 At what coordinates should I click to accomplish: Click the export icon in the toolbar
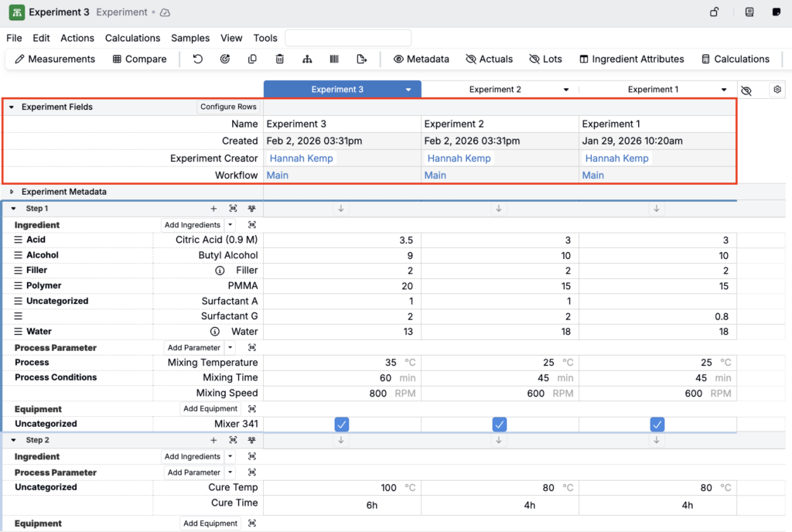(x=361, y=59)
